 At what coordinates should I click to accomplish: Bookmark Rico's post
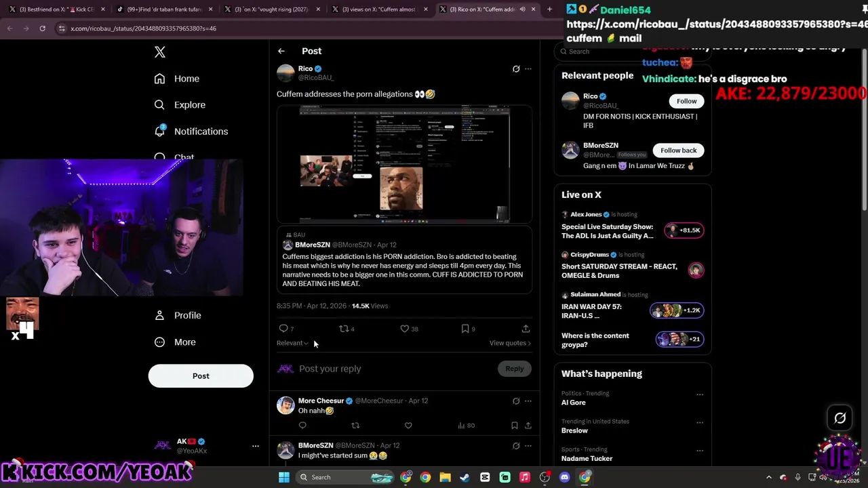465,329
